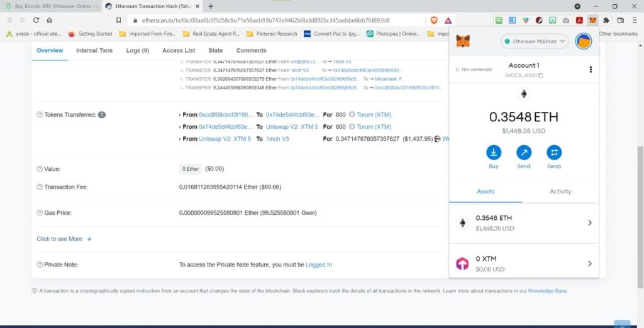Switch to the Buy Bitcoin browser tab

51,6
